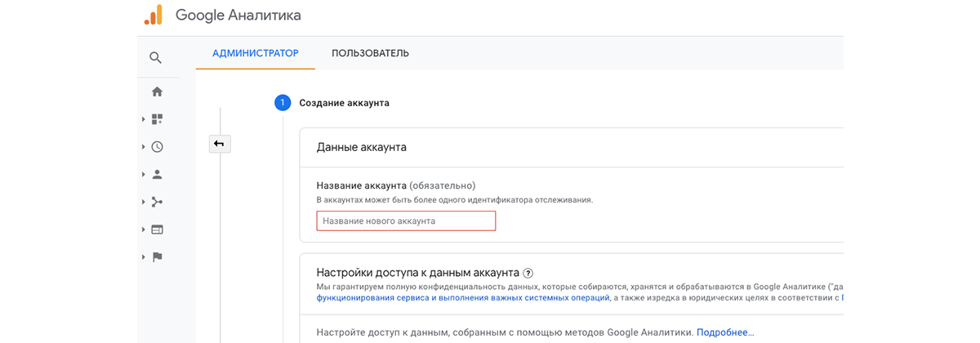Open the Behavior window icon
The image size is (980, 343).
pyautogui.click(x=158, y=229)
